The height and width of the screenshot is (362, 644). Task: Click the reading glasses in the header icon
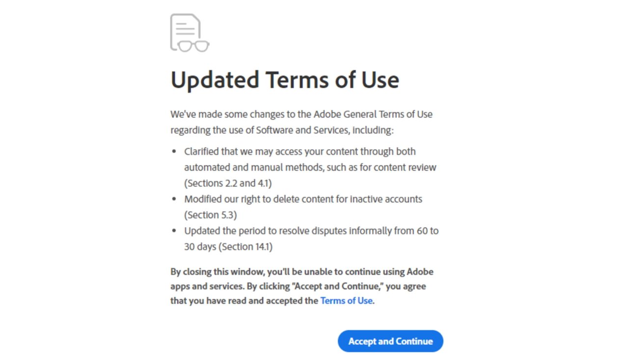tap(193, 46)
